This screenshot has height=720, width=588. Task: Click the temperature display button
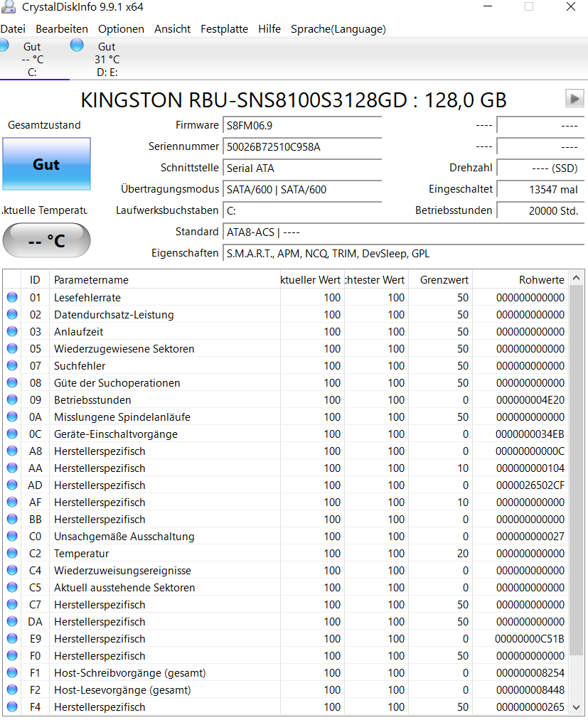coord(46,240)
